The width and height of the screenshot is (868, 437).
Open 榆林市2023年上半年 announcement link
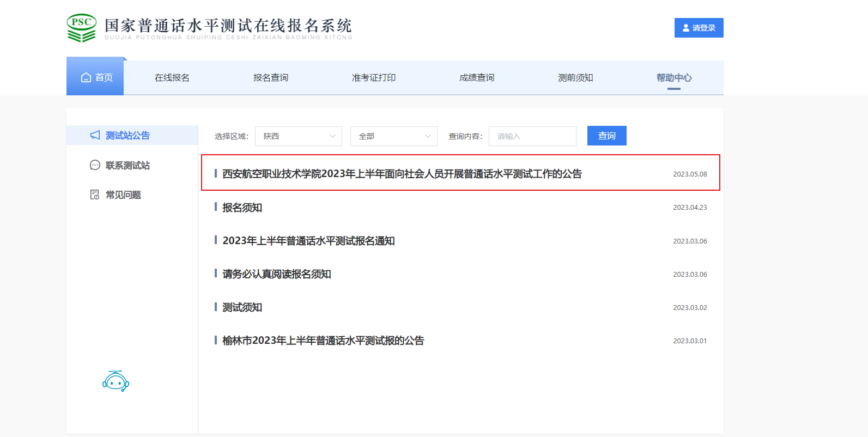click(323, 341)
